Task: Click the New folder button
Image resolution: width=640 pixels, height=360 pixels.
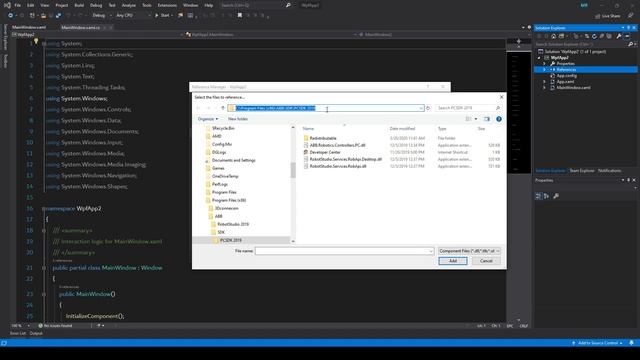Action: 238,119
